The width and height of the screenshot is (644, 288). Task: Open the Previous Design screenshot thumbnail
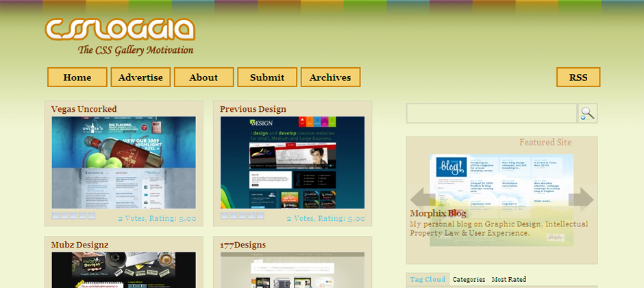[x=293, y=163]
